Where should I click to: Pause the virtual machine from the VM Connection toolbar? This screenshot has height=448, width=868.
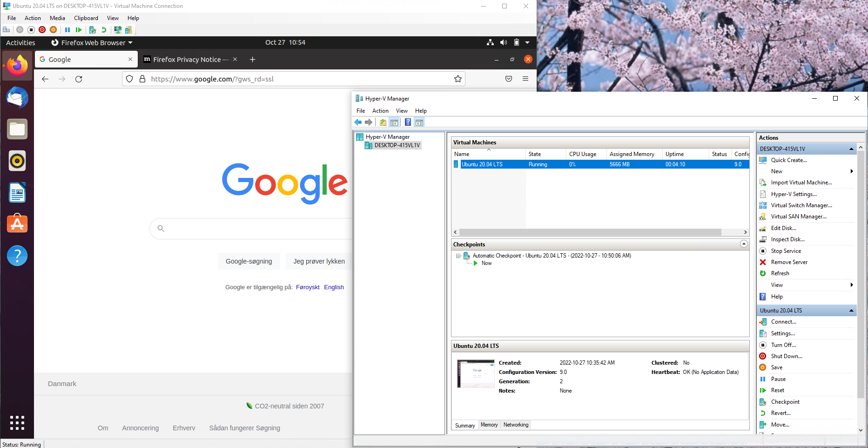(67, 29)
